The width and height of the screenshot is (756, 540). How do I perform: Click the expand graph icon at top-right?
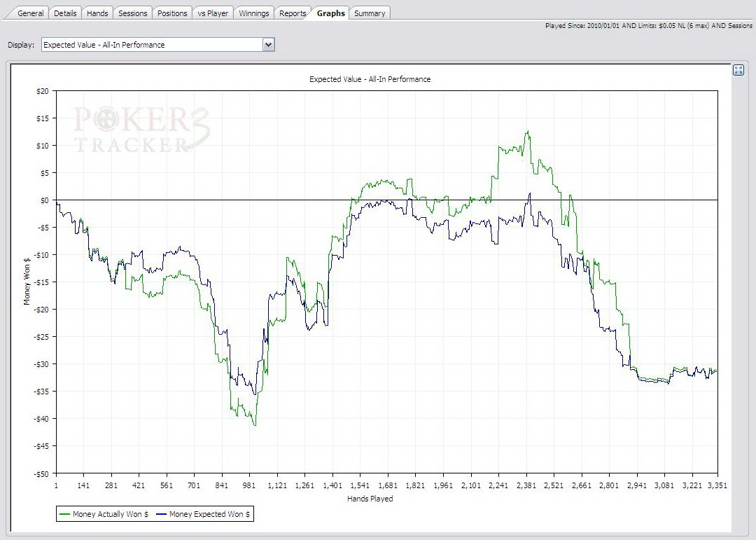pyautogui.click(x=738, y=70)
